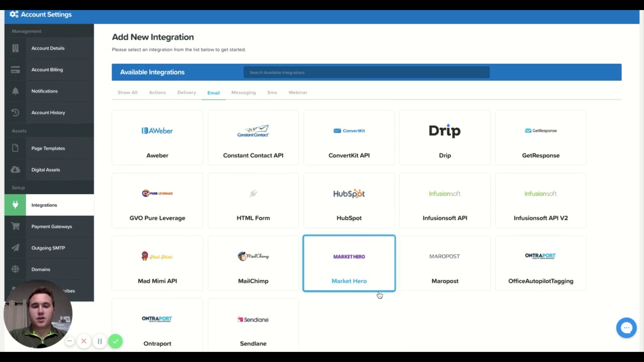Open Page Templates in sidebar
This screenshot has height=362, width=644.
coord(49,148)
